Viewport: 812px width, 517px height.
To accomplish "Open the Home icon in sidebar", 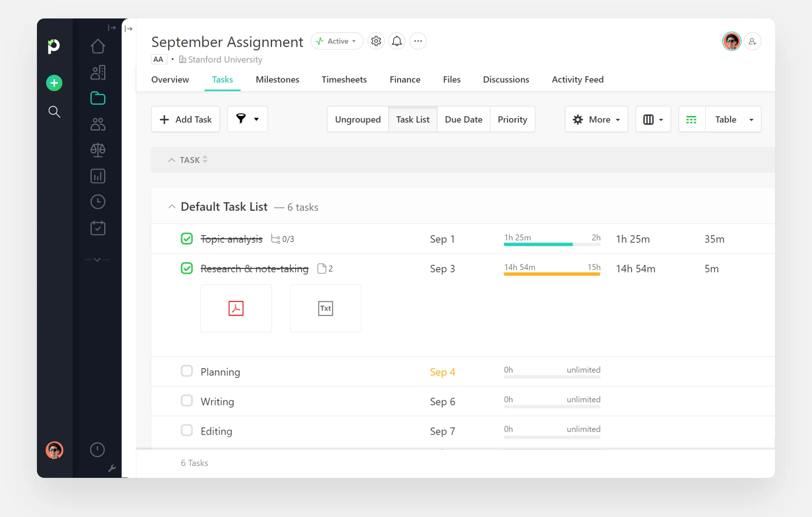I will (x=98, y=47).
